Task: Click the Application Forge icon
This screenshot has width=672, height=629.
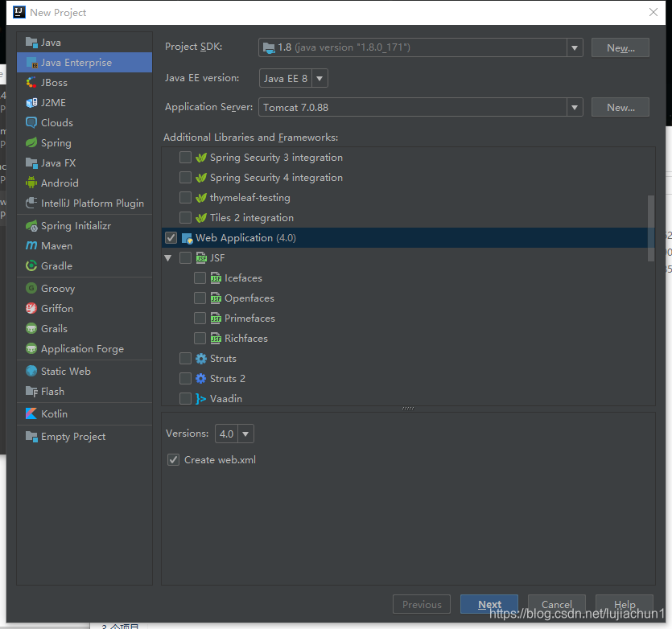Action: pyautogui.click(x=31, y=349)
